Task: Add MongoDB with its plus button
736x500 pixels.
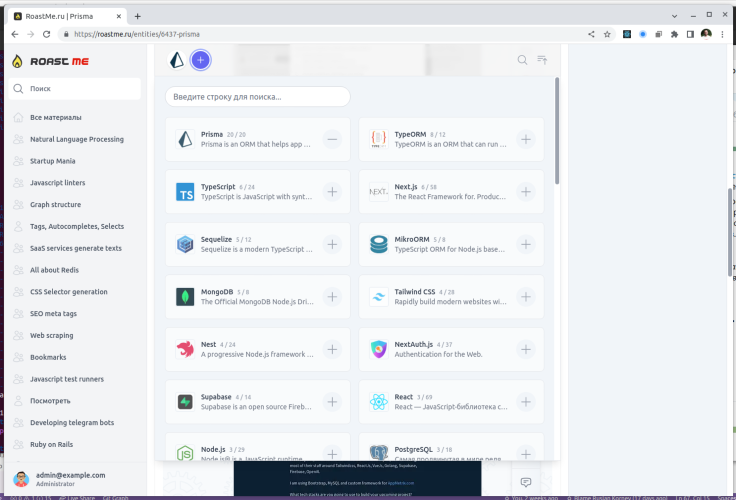Action: click(332, 297)
